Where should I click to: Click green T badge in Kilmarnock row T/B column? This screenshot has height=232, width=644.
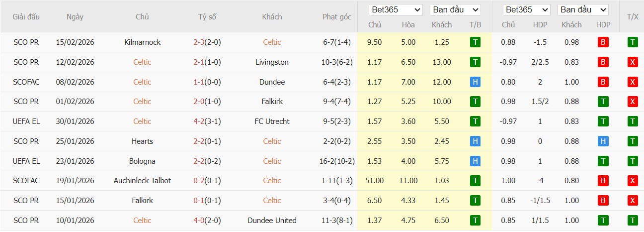475,42
